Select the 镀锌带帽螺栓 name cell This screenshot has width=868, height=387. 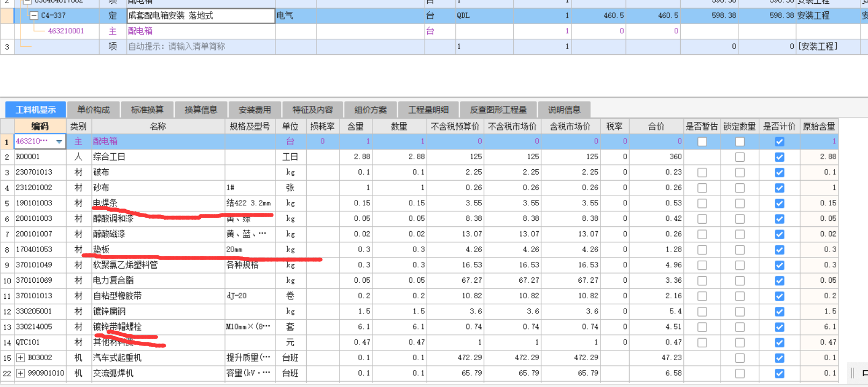[158, 327]
